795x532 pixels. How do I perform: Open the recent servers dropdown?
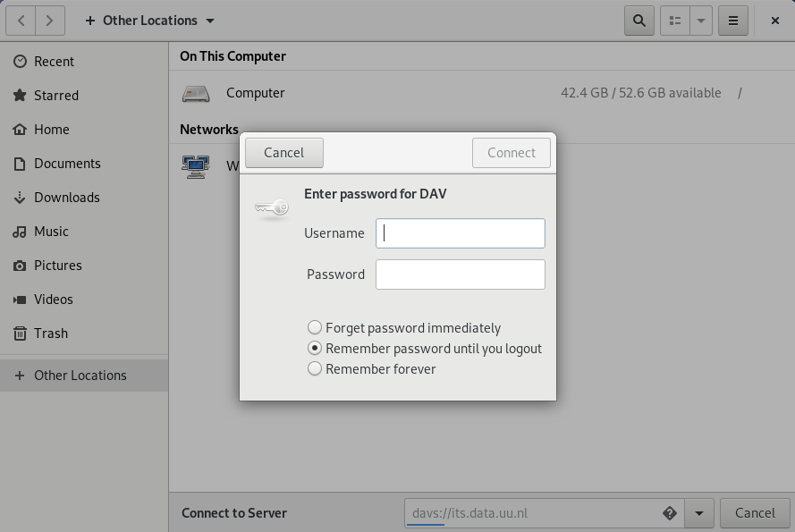point(698,513)
